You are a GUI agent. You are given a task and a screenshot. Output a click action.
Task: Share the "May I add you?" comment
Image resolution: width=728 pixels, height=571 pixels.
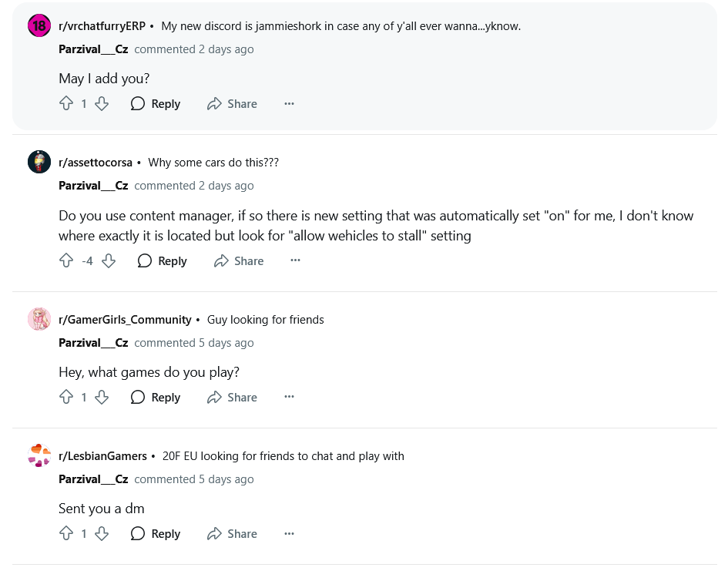[232, 104]
